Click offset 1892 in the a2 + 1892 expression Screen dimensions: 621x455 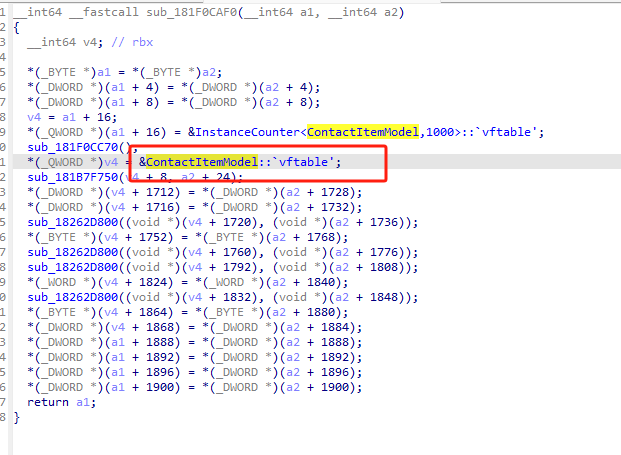pos(335,358)
